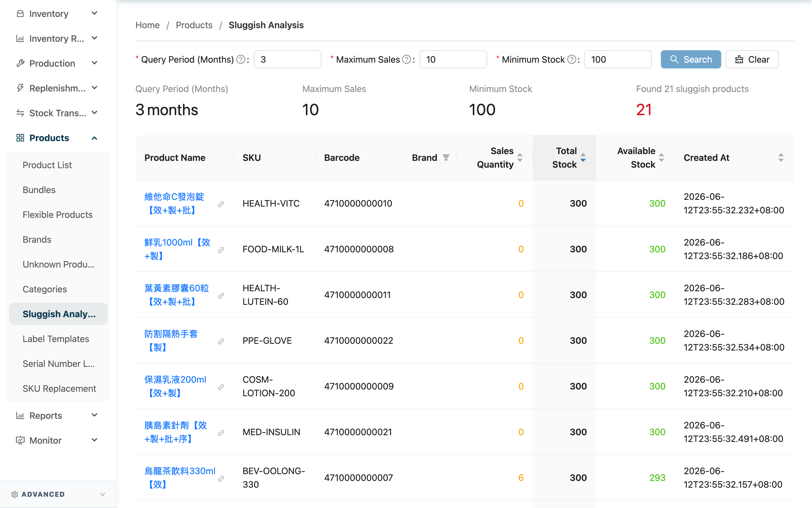Open Categories menu item
Viewport: 812px width, 508px height.
click(x=58, y=289)
